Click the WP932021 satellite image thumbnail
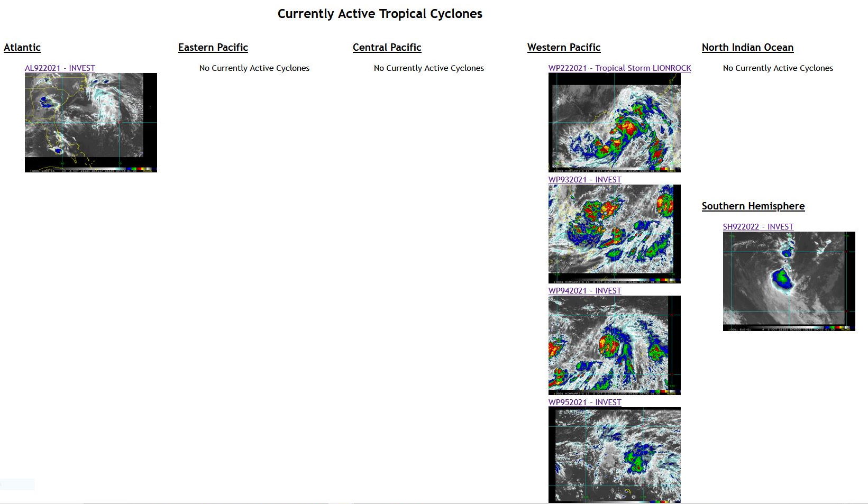Viewport: 868px width, 504px height. pyautogui.click(x=614, y=233)
